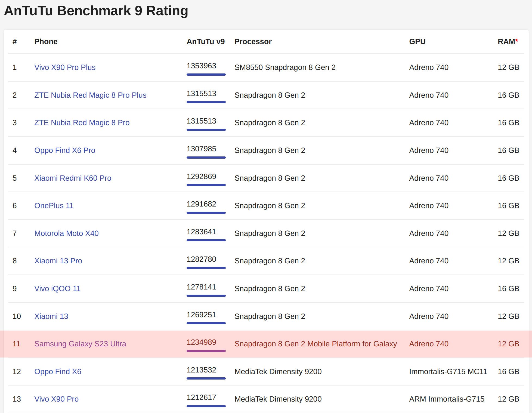Select the highlighted score 1234989

pos(201,342)
